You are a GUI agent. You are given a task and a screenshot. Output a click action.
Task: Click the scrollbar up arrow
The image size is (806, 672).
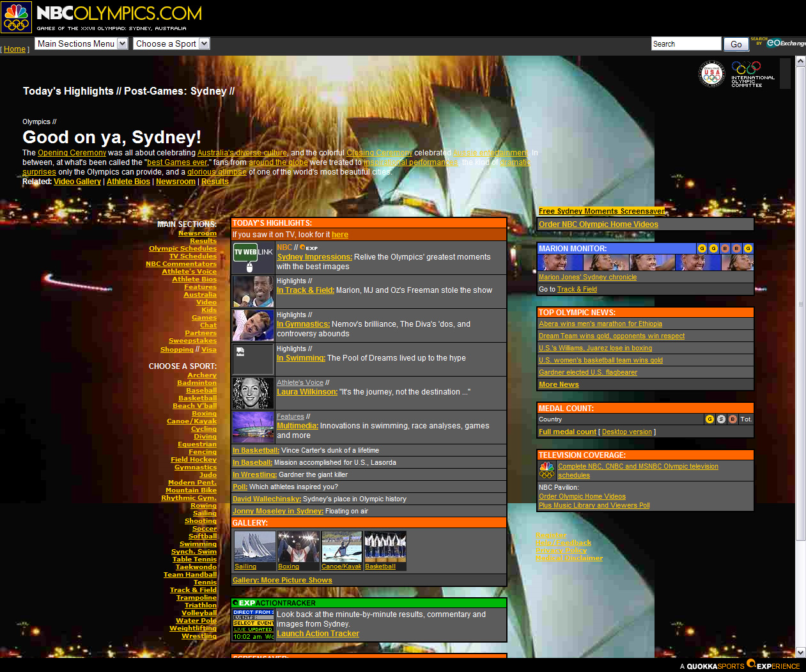pos(800,61)
